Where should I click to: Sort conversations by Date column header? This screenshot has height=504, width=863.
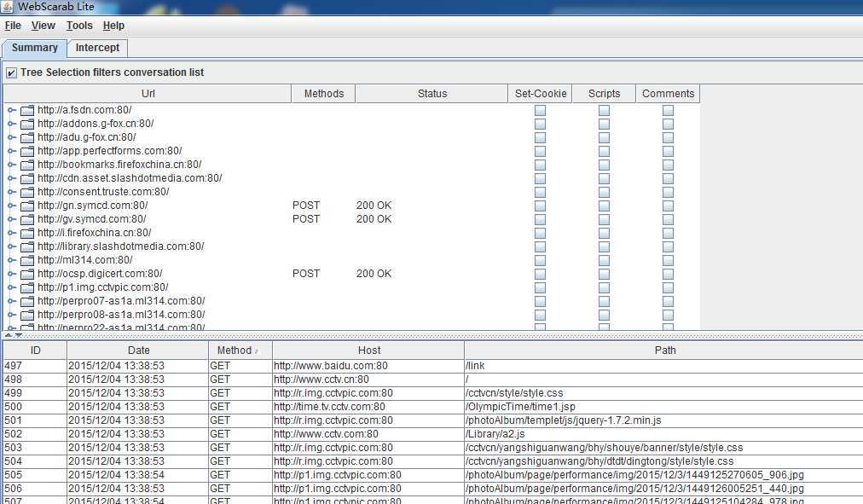[x=138, y=350]
